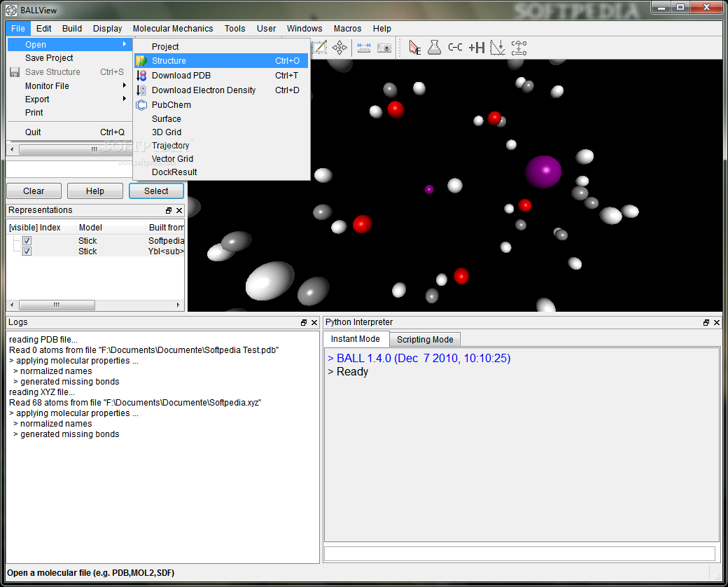728x587 pixels.
Task: Click the Python Interpreter command input field
Action: point(519,553)
